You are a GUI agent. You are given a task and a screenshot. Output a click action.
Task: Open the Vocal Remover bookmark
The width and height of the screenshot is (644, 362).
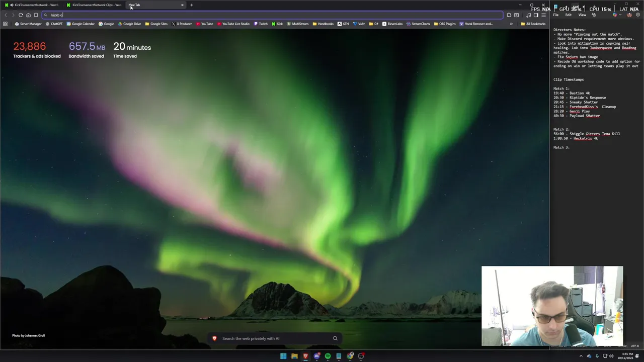tap(476, 24)
